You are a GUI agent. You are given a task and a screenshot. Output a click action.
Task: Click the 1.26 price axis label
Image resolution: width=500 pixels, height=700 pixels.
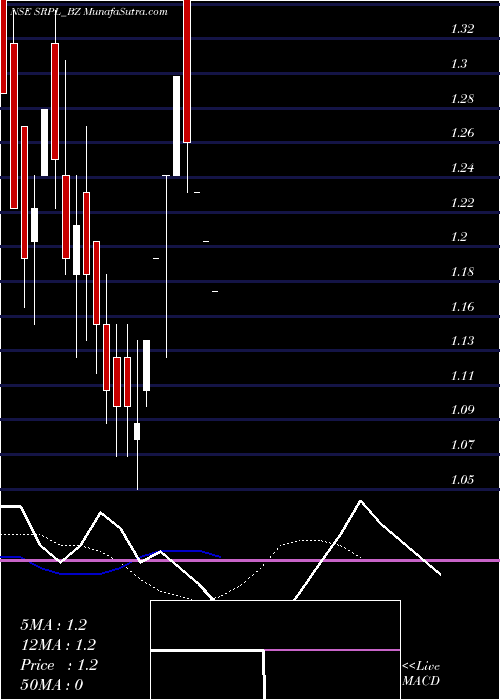[x=462, y=133]
